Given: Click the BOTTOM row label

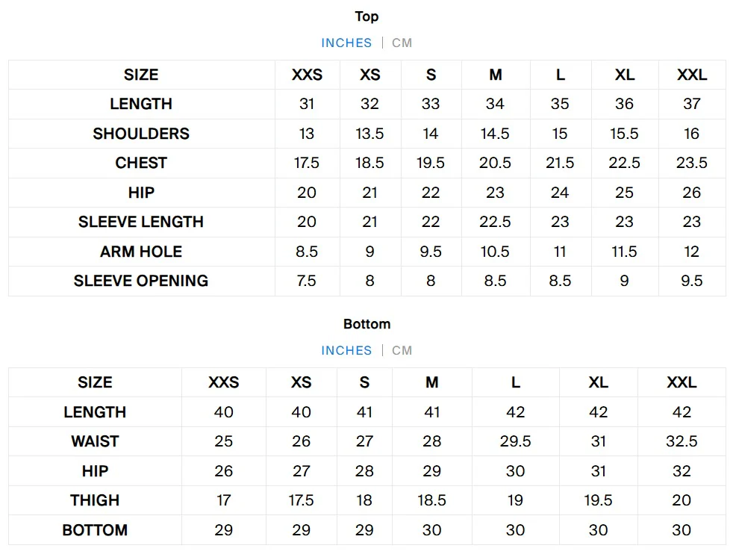Looking at the screenshot, I should click(x=95, y=530).
